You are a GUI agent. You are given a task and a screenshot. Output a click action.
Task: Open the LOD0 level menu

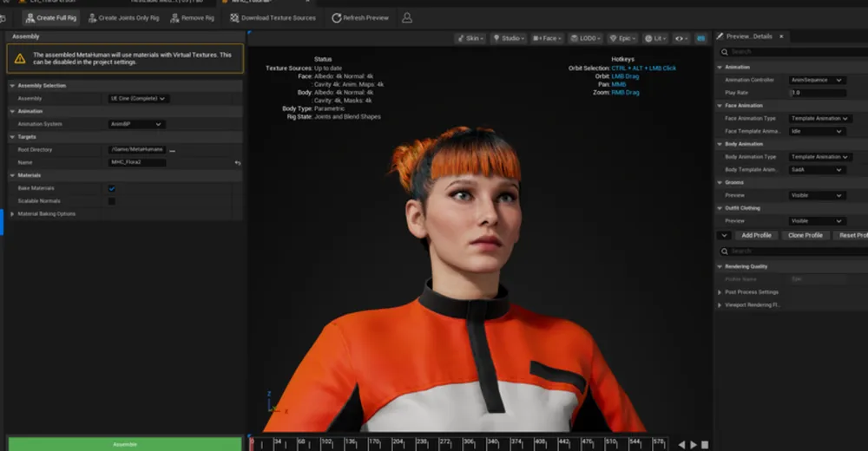coord(586,38)
